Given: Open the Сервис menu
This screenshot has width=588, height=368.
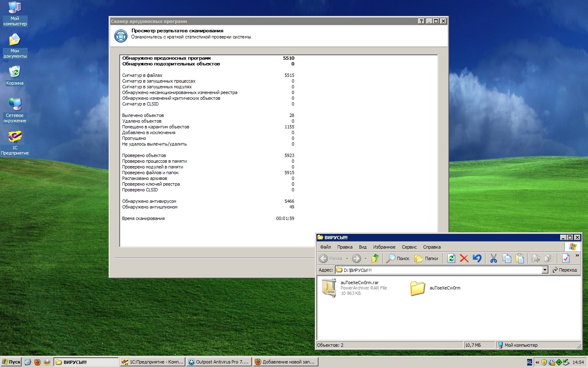Looking at the screenshot, I should point(409,247).
